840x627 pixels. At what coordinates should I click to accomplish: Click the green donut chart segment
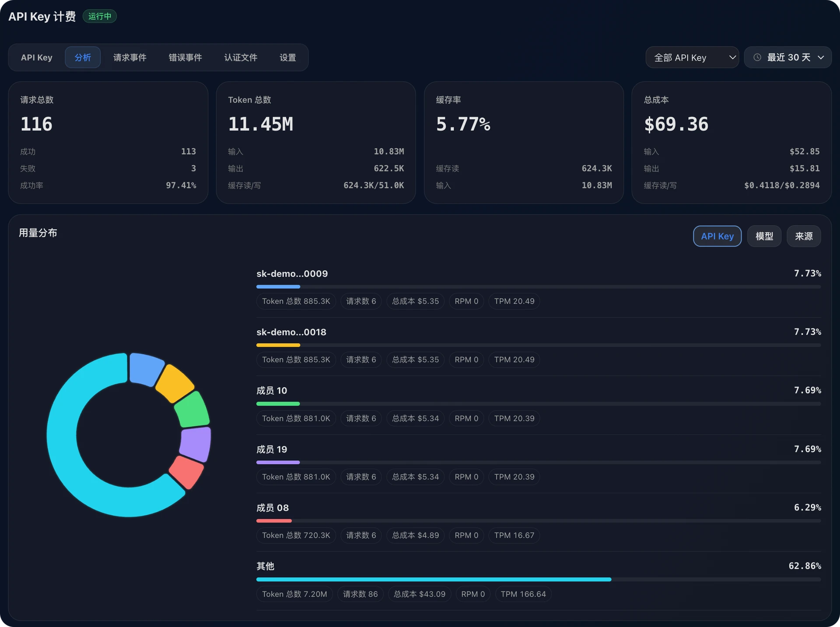pos(192,410)
